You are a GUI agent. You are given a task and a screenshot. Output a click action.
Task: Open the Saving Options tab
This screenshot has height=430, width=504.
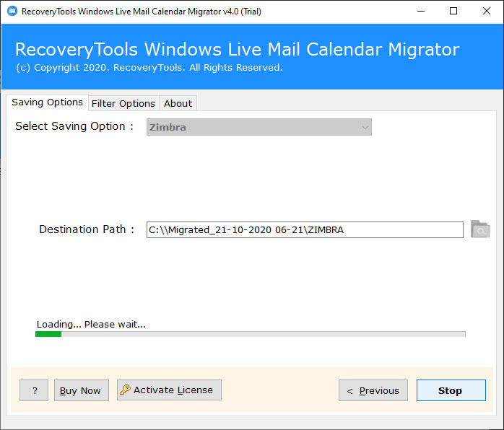(47, 102)
